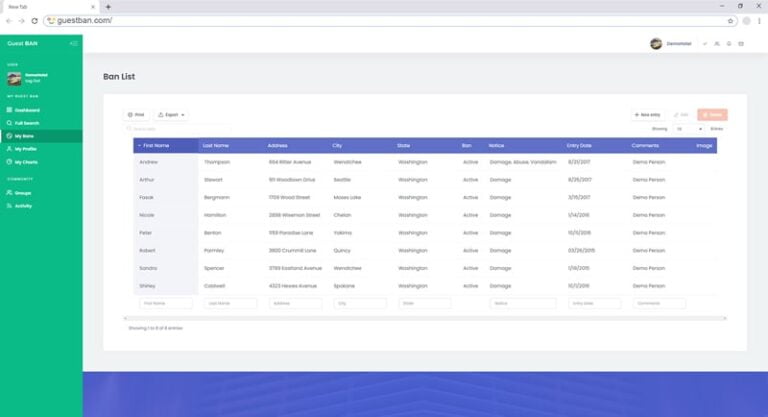Screen dimensions: 768x417
Task: Go to the My Profile page
Action: click(26, 149)
